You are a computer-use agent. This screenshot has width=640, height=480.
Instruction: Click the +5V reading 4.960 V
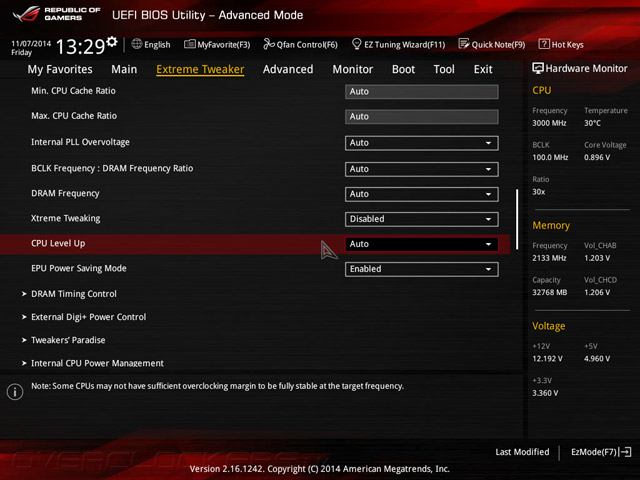tap(597, 359)
